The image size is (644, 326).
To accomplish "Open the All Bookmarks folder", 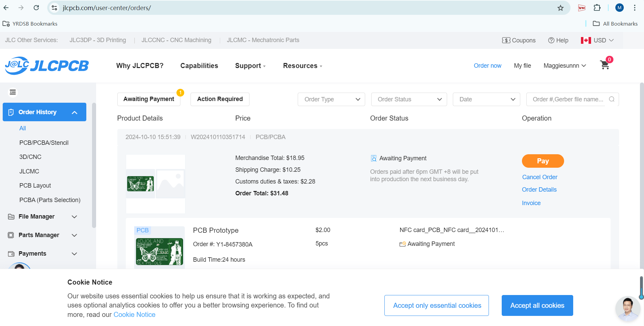I will (x=615, y=24).
